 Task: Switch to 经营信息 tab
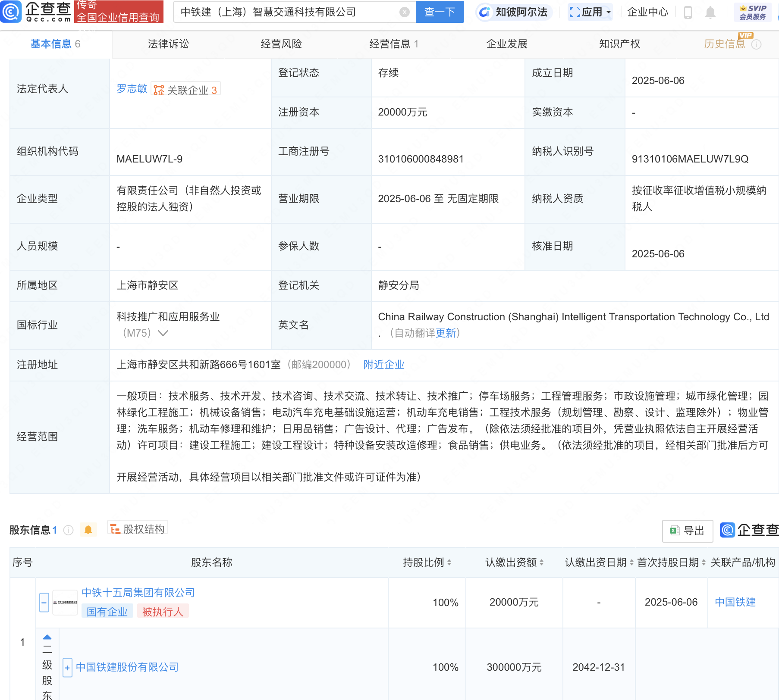pyautogui.click(x=394, y=44)
